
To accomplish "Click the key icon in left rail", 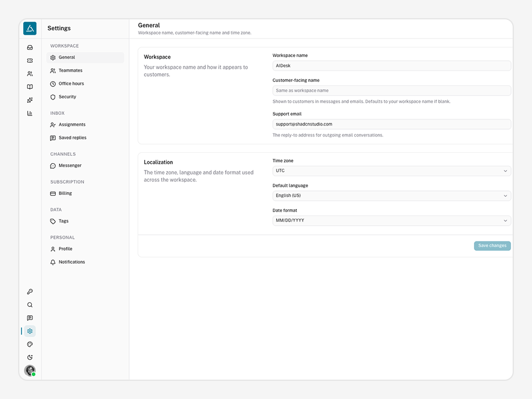I will click(x=30, y=292).
